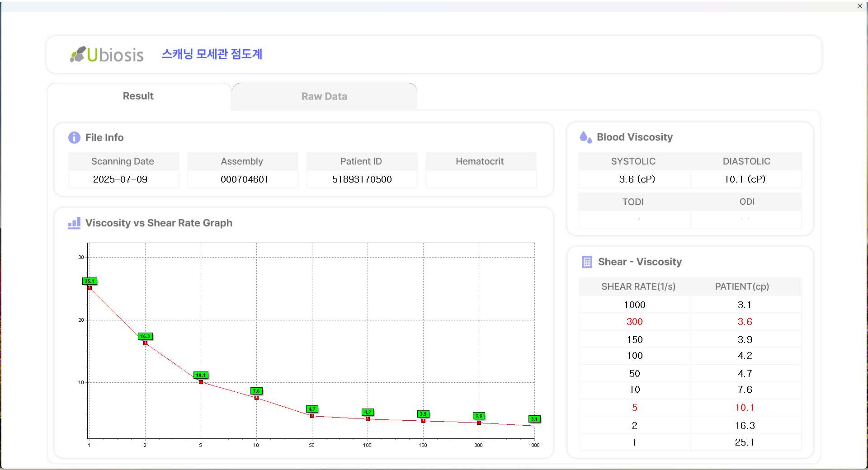The height and width of the screenshot is (470, 868).
Task: Click the SYSTOLIC 3.6 (cP) value
Action: tap(637, 179)
